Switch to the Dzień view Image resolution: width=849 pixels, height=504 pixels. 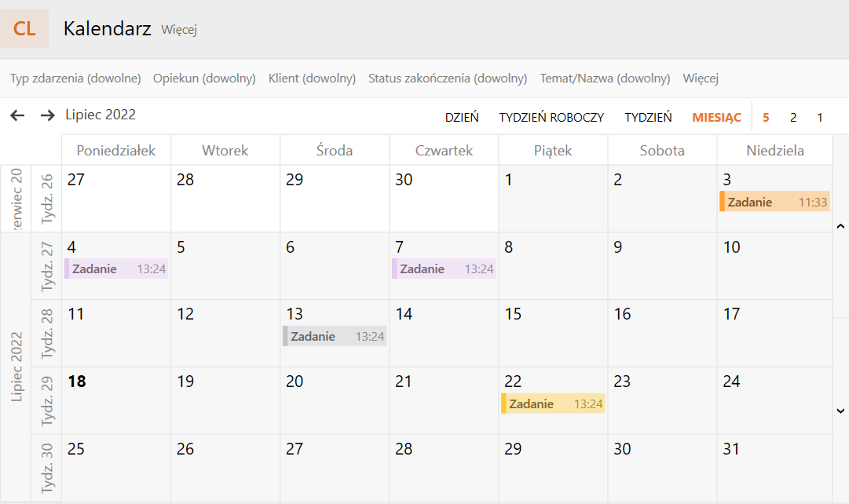pos(462,118)
